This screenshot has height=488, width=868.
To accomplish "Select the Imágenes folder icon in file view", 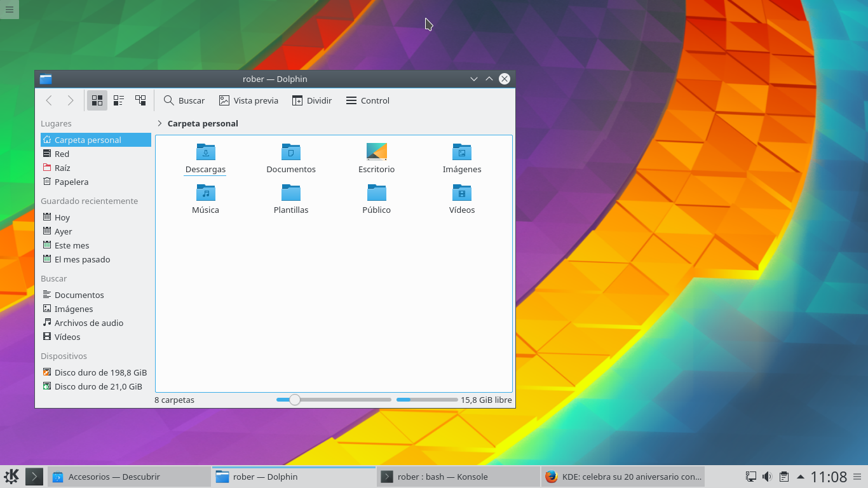I will [x=462, y=151].
